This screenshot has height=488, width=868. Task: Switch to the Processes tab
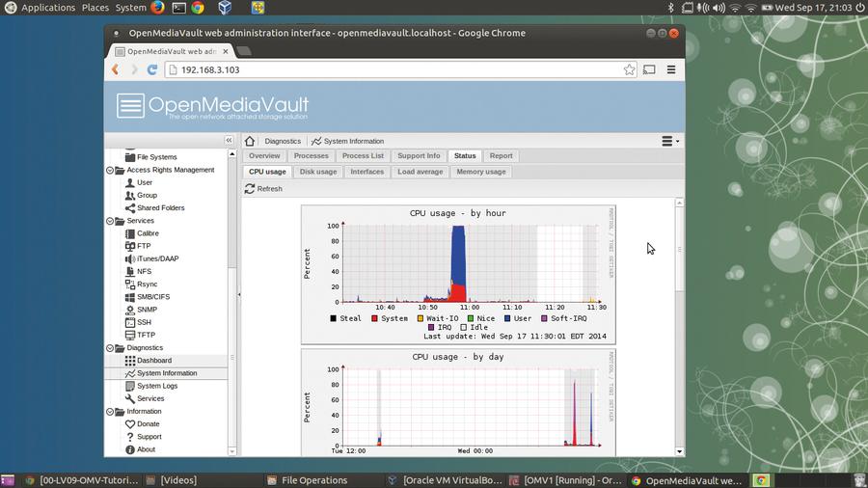pyautogui.click(x=312, y=156)
